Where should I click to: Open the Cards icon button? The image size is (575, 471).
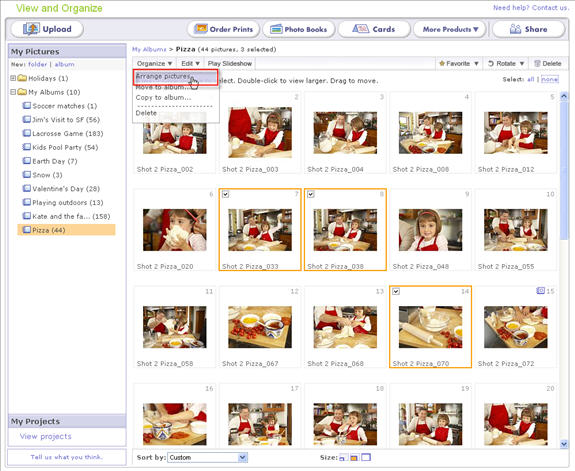tap(360, 29)
